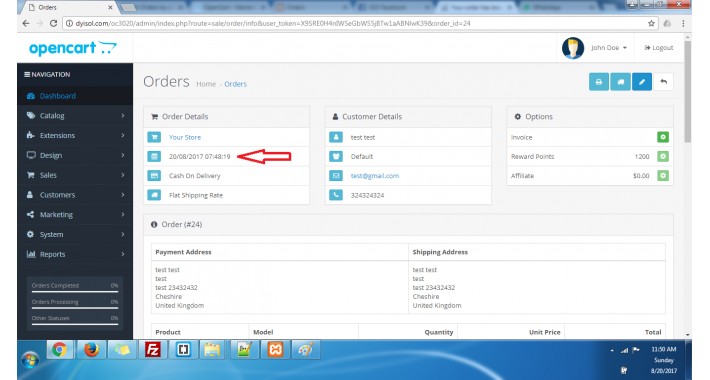Click the print shipping list truck button
710x380 pixels.
[620, 82]
